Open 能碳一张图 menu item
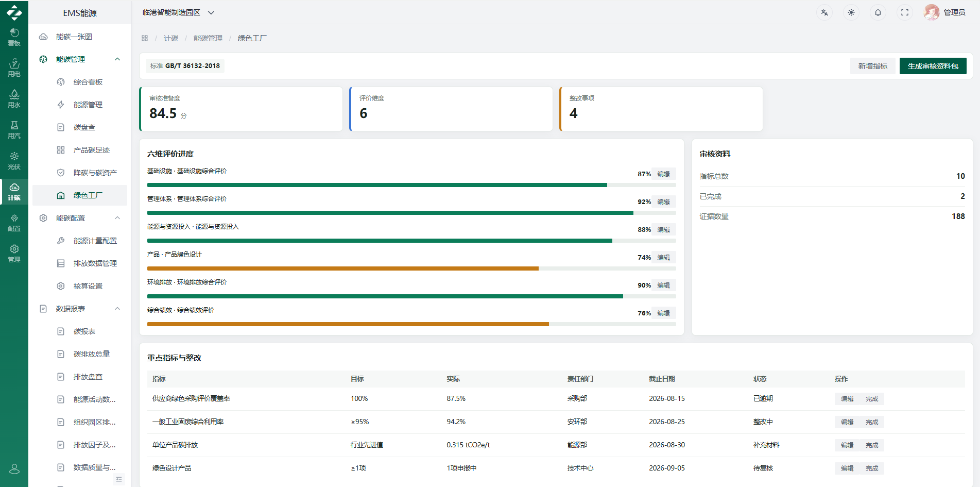 pos(80,37)
